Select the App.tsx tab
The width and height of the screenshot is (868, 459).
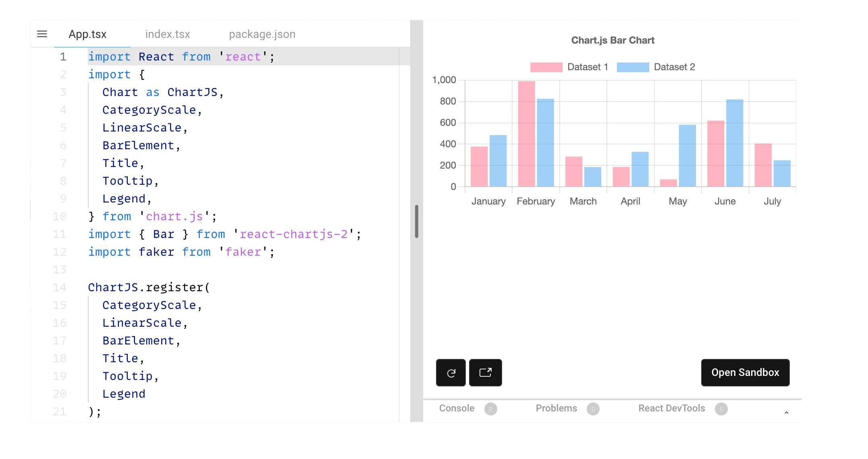point(87,34)
